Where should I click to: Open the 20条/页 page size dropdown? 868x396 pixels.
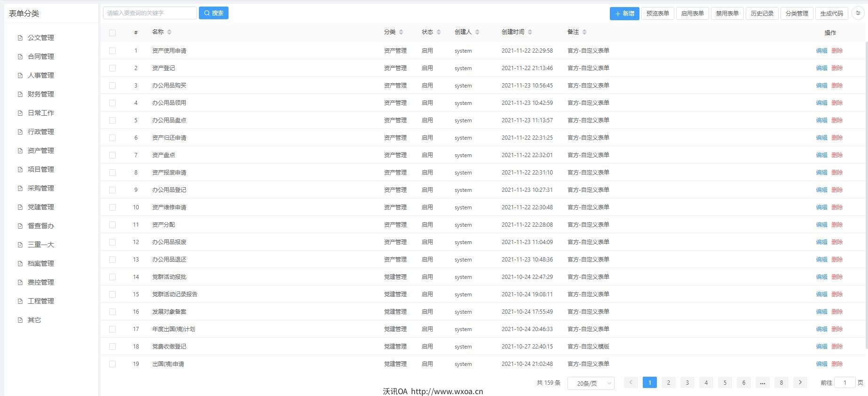[591, 383]
